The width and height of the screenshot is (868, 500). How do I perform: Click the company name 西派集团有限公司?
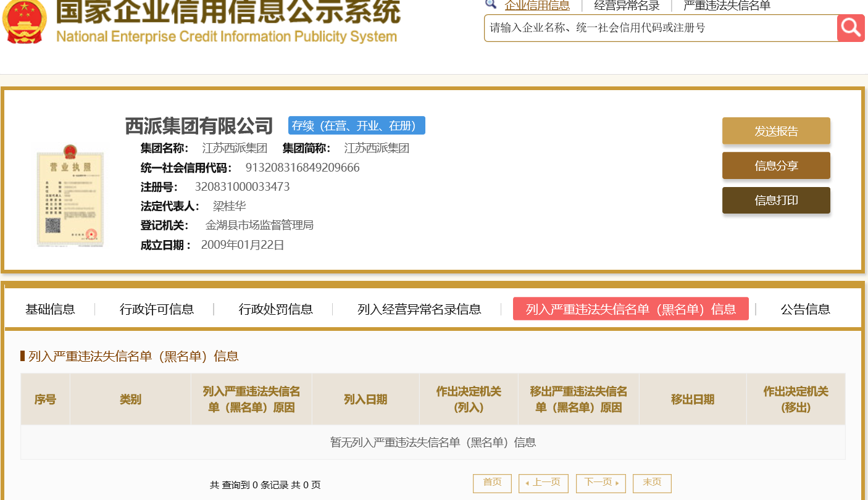(x=199, y=126)
